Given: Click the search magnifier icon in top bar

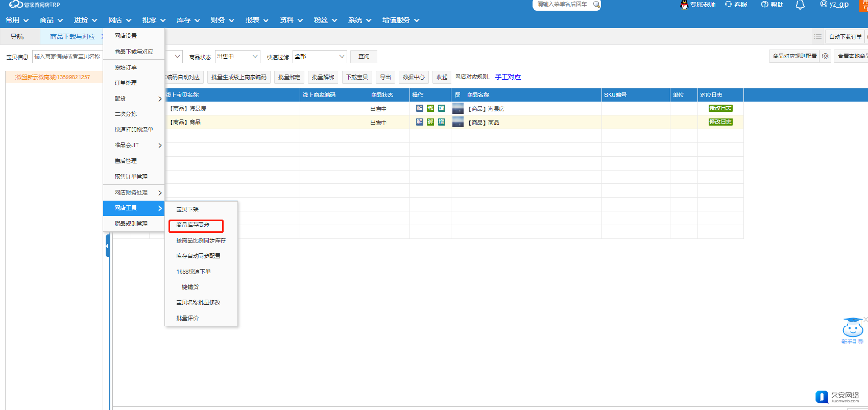Looking at the screenshot, I should point(596,5).
